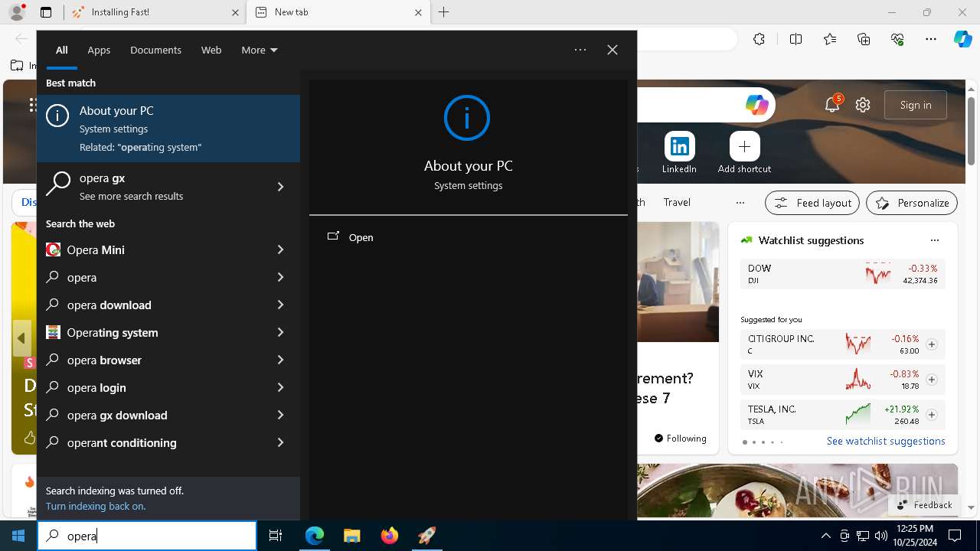Switch to Documents search filter
This screenshot has width=980, height=551.
155,50
